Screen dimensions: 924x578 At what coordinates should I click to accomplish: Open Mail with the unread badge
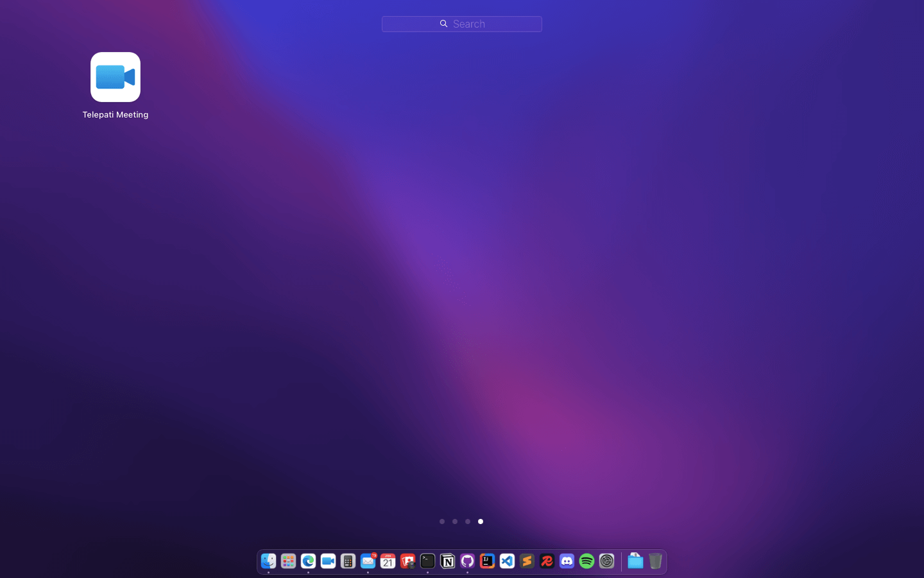point(368,561)
